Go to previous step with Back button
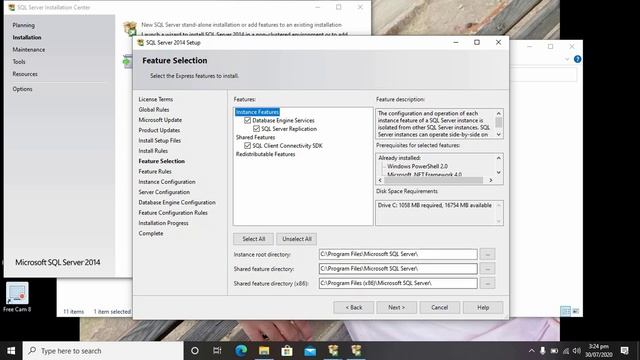 coord(354,307)
